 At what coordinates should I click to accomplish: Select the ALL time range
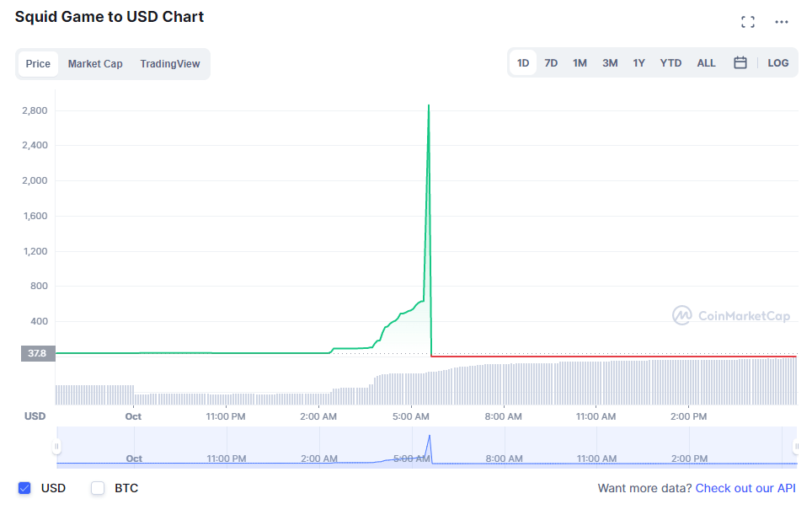(x=706, y=62)
